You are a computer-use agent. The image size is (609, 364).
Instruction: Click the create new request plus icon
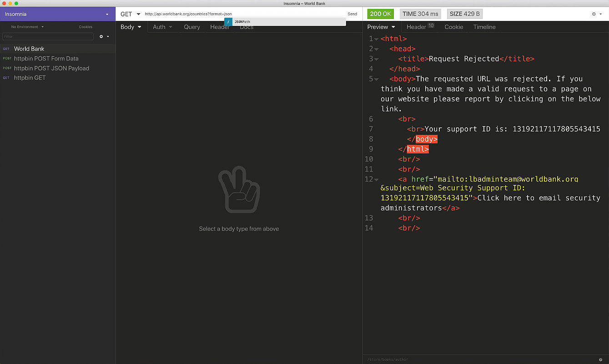tap(101, 36)
